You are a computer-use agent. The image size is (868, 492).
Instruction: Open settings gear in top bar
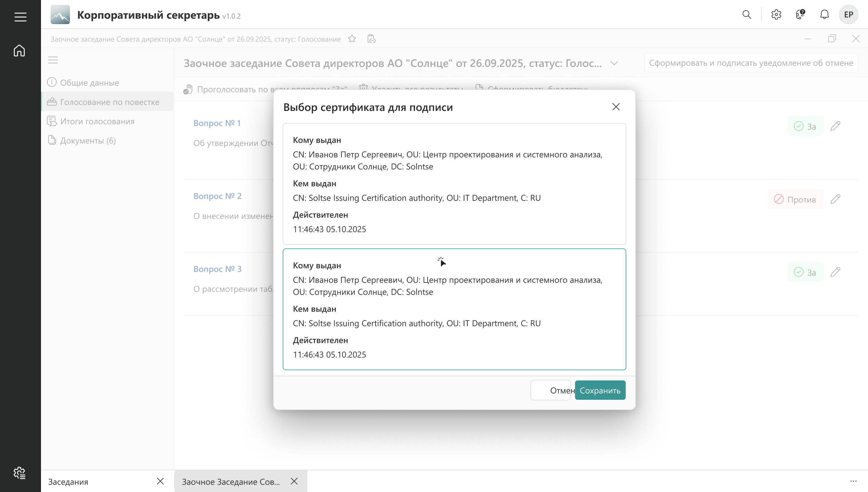[x=776, y=14]
